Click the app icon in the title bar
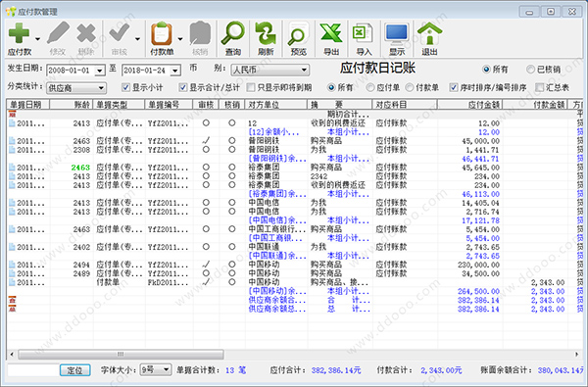Image resolution: width=588 pixels, height=387 pixels. point(11,12)
